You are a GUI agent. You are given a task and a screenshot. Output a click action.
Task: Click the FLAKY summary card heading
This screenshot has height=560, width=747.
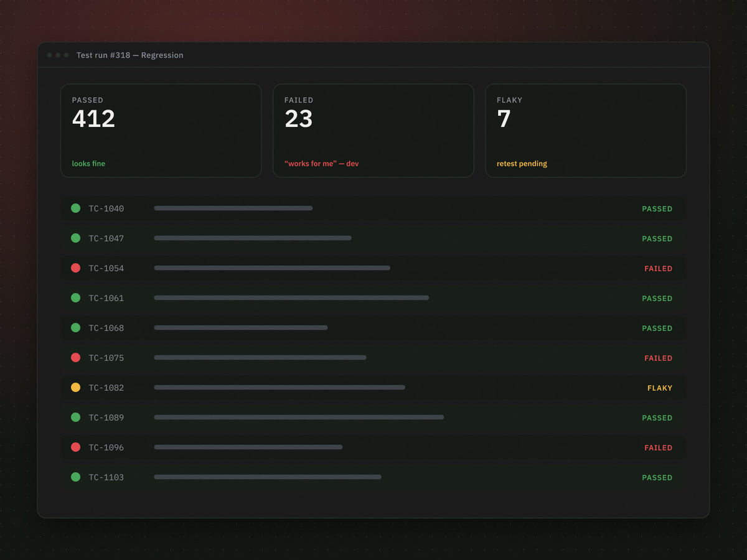point(509,100)
